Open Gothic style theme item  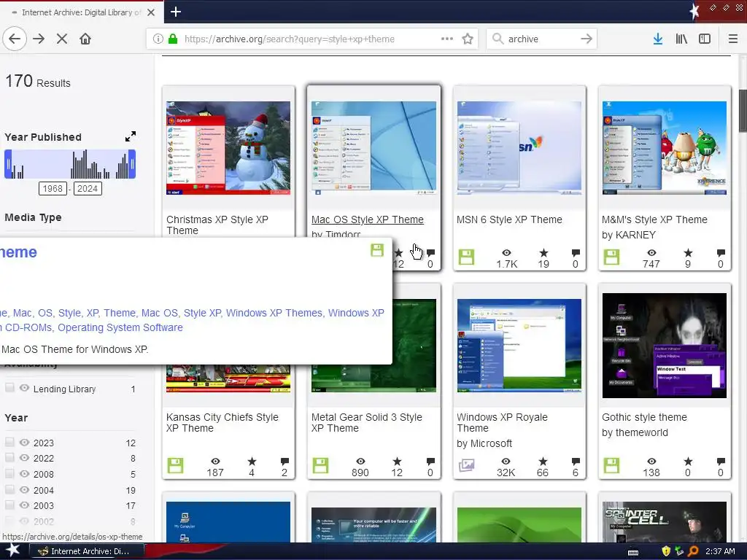[644, 417]
